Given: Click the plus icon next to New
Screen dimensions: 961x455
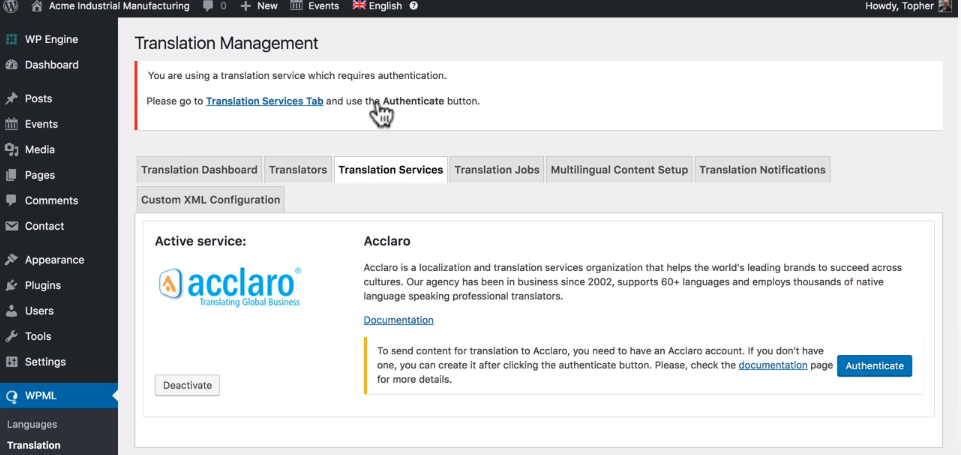Looking at the screenshot, I should (246, 6).
